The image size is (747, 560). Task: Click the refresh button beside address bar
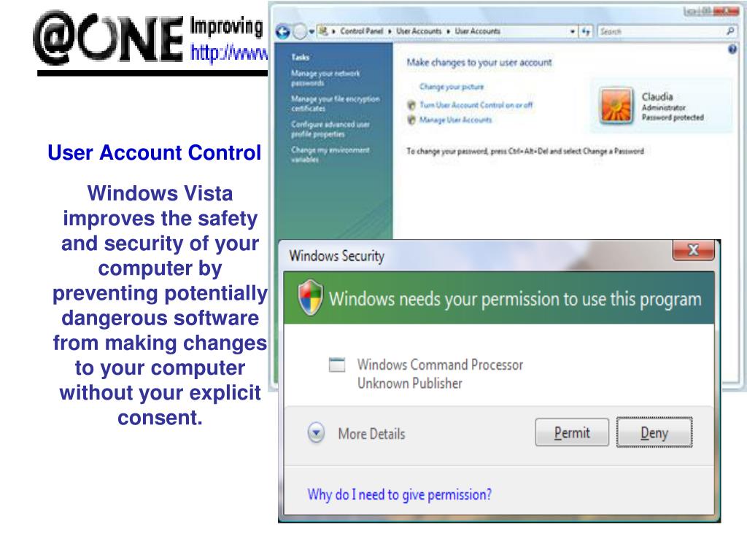click(586, 31)
